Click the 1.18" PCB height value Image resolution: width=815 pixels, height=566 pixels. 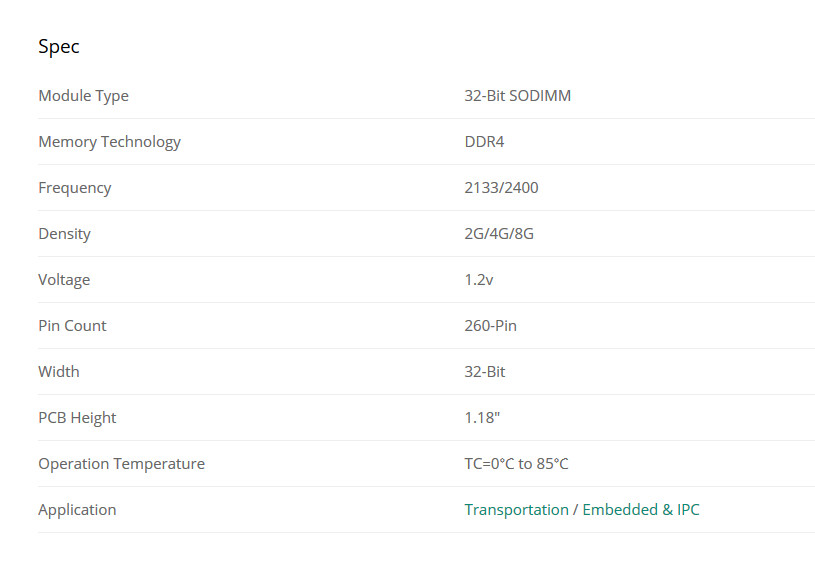481,418
